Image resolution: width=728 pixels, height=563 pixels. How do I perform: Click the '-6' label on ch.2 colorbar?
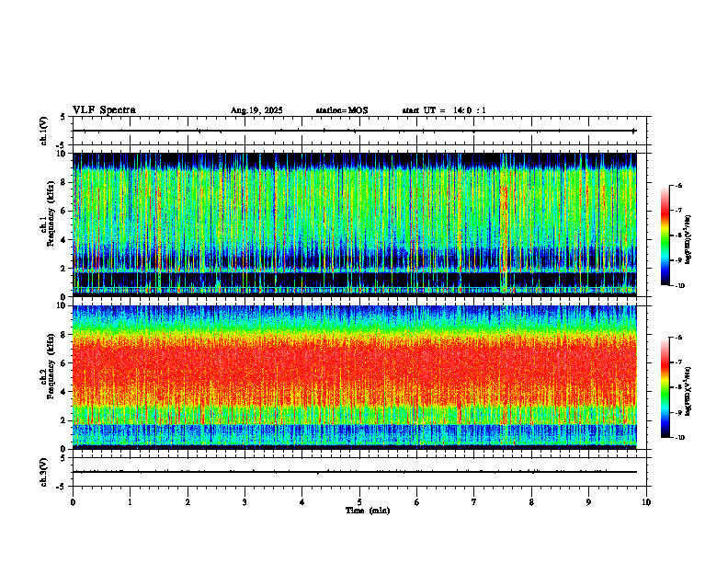click(679, 338)
